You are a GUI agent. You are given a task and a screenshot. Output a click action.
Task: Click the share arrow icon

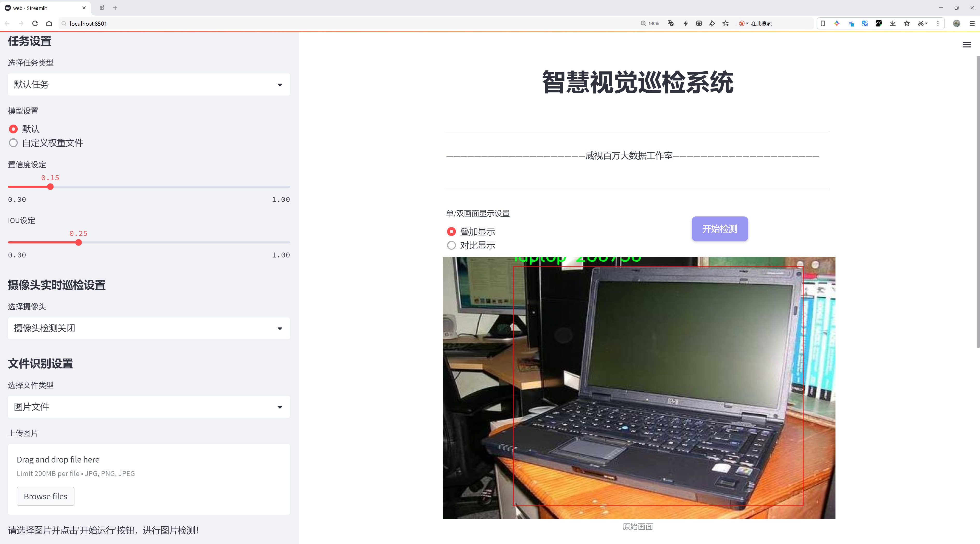(712, 24)
